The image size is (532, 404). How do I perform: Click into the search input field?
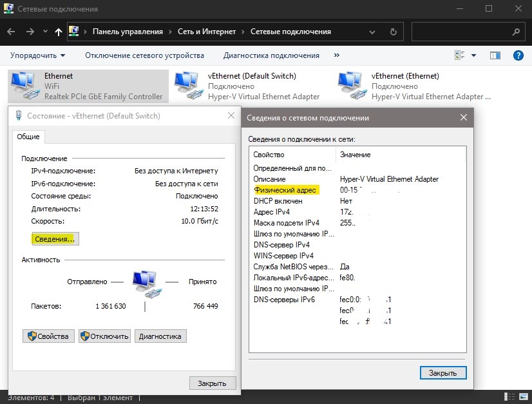click(461, 32)
